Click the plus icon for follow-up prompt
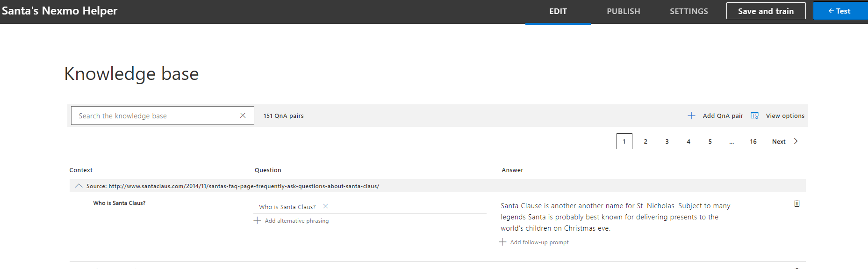Screen dimensions: 868x269 click(502, 242)
